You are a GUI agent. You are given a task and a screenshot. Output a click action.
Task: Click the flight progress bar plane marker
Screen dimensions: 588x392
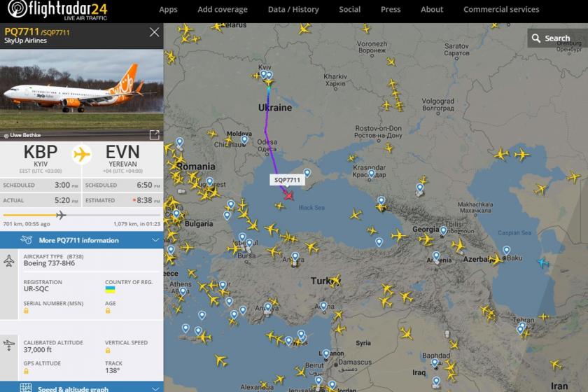tap(60, 215)
